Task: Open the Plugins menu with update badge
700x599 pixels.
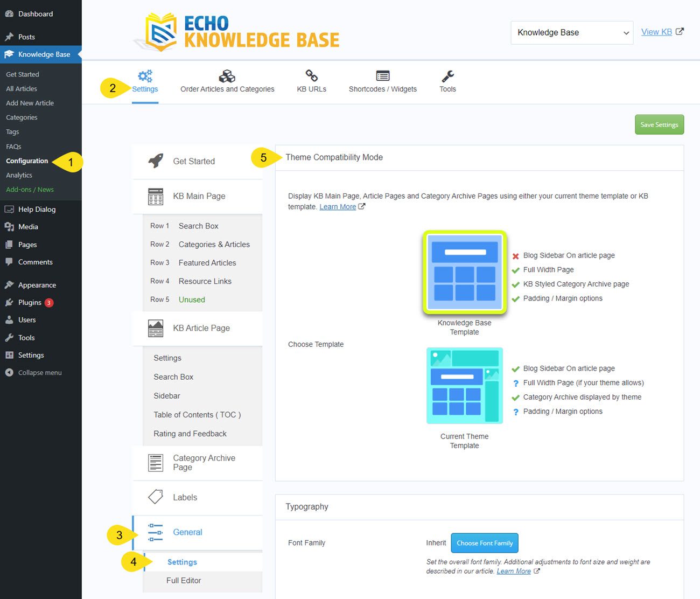Action: [28, 302]
